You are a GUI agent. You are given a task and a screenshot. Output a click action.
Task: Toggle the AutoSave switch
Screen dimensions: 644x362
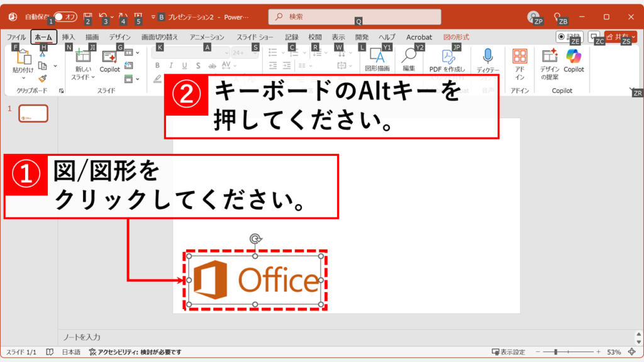[x=65, y=17]
